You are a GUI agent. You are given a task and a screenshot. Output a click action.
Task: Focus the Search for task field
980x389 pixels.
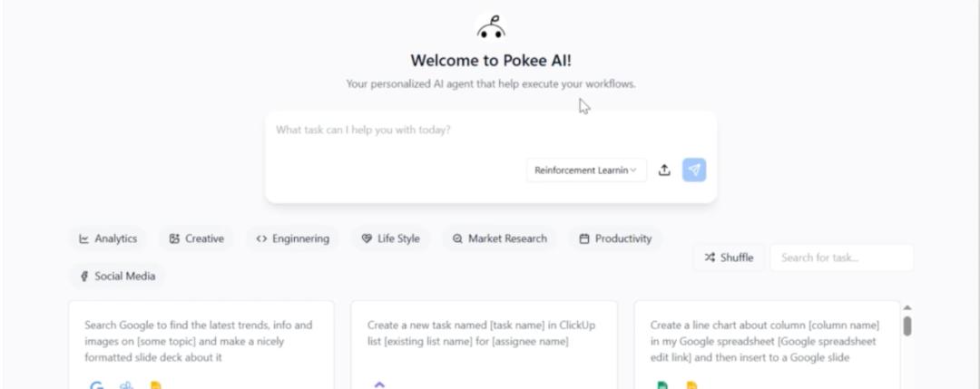(x=841, y=258)
